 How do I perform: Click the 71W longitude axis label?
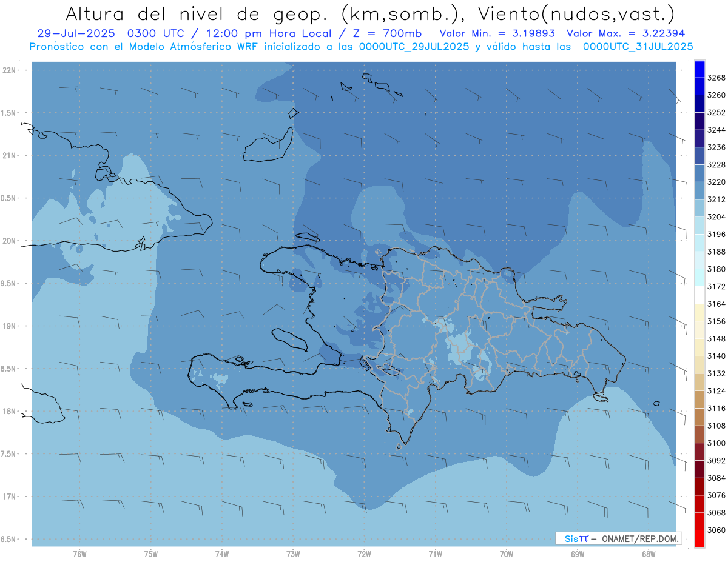[x=435, y=554]
